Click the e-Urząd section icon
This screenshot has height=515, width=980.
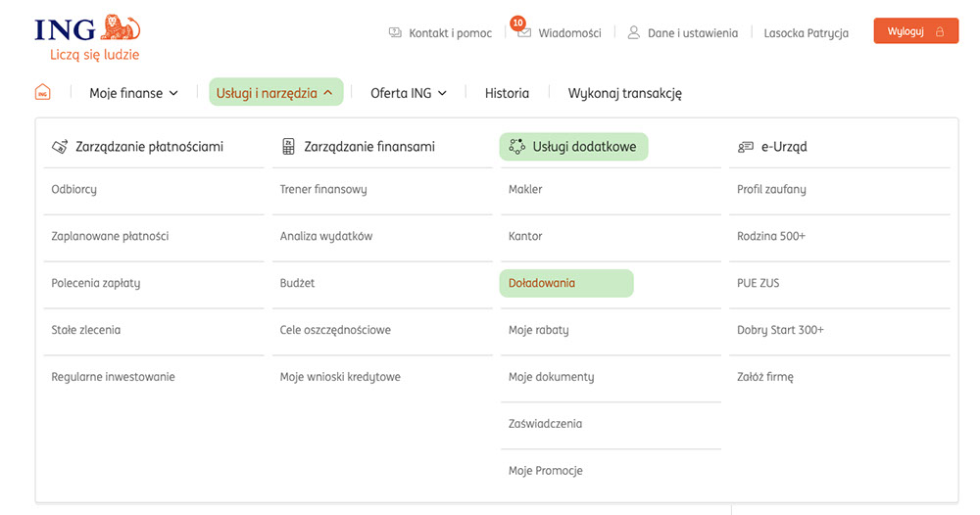[x=746, y=147]
